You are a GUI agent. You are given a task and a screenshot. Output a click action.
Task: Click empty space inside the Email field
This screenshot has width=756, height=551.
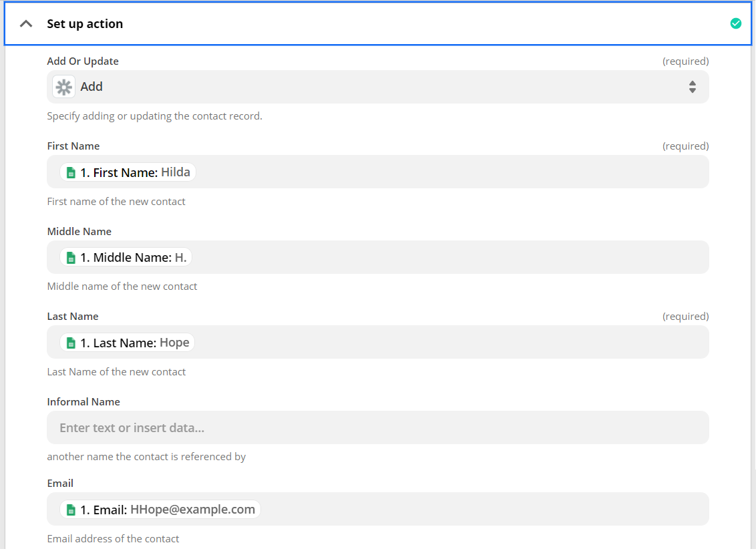[x=481, y=510]
